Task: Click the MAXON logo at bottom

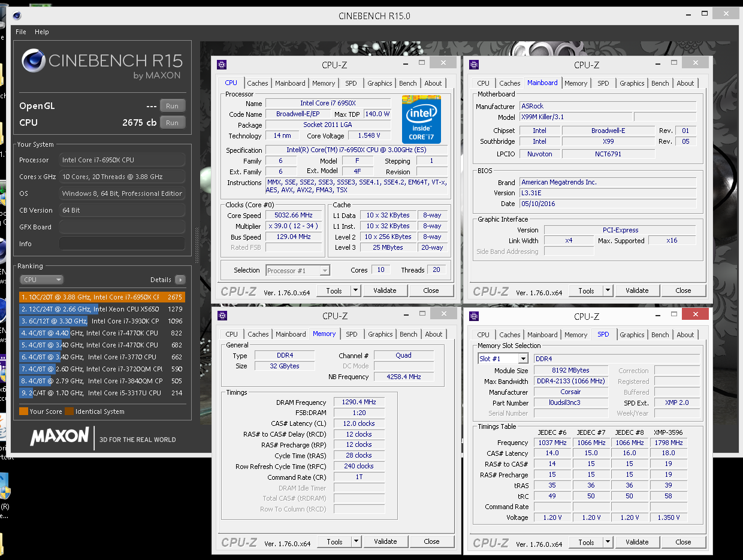Action: click(59, 437)
